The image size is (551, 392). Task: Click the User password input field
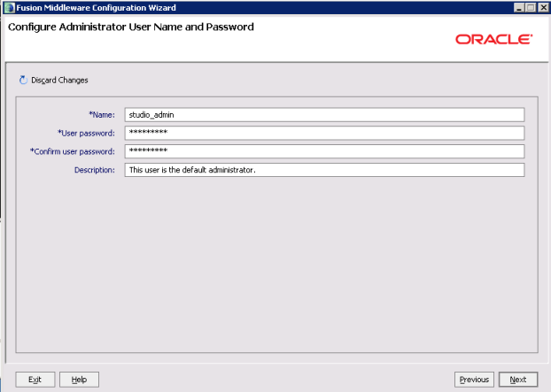[x=324, y=133]
